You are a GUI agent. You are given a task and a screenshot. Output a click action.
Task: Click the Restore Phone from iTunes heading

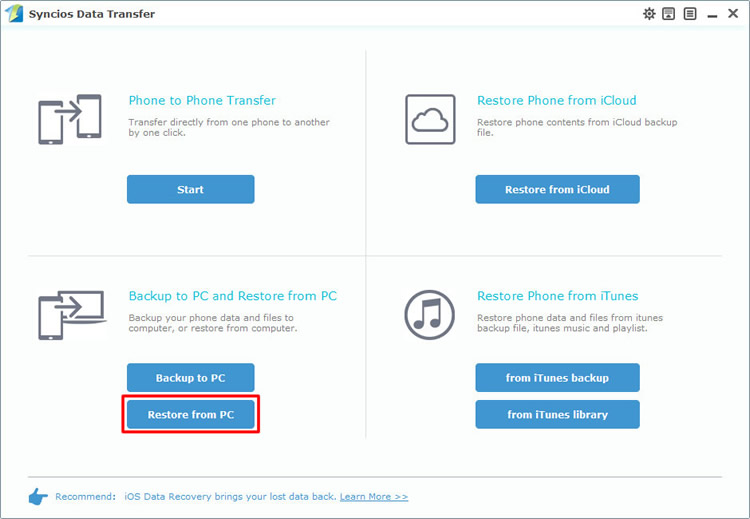pos(557,296)
